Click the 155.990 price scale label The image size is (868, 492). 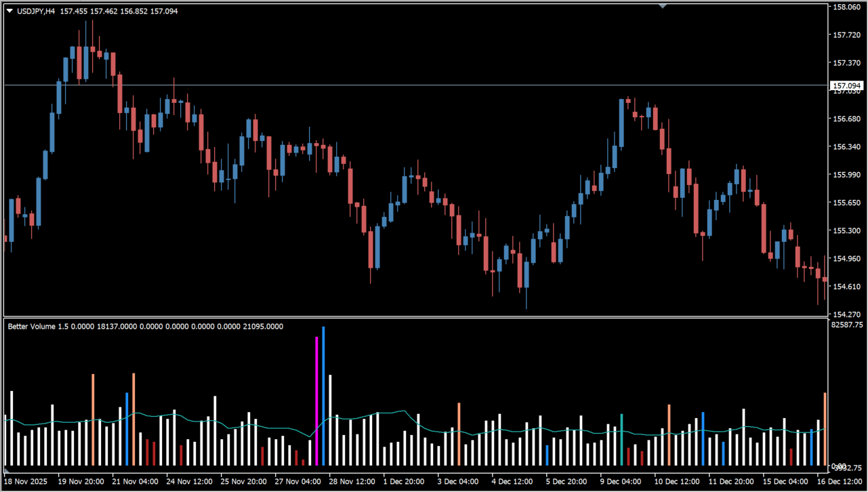(847, 175)
